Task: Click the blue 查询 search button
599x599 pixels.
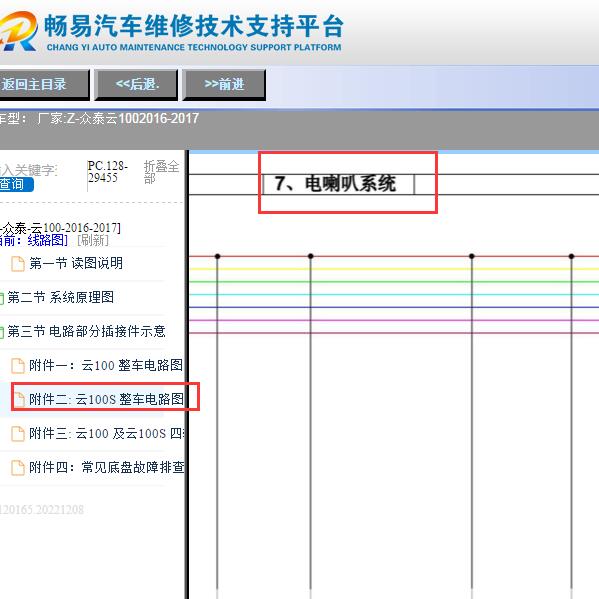Action: (x=16, y=185)
